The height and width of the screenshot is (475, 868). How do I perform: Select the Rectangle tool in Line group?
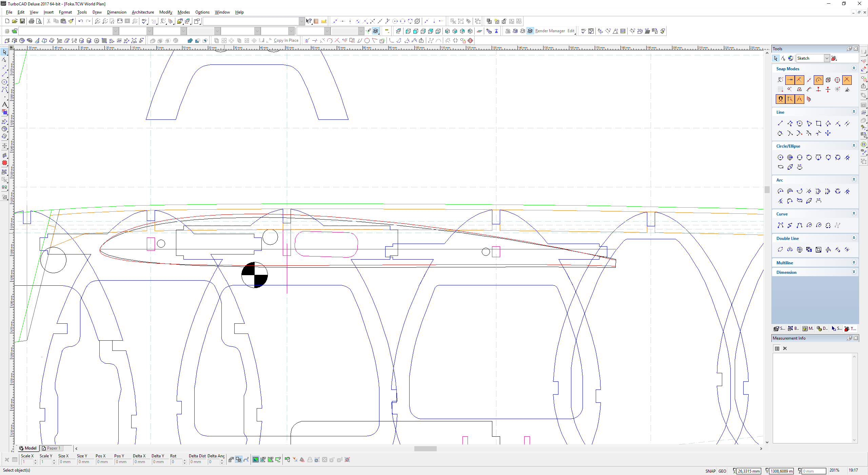pos(818,123)
